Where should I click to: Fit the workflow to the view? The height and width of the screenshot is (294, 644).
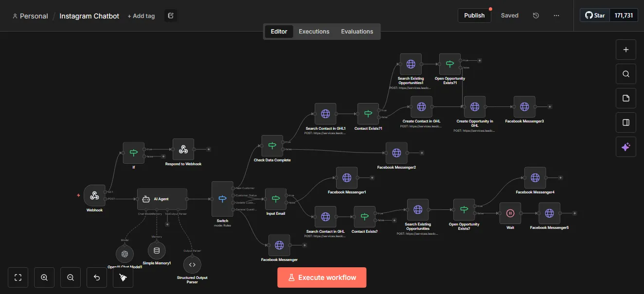(x=18, y=277)
